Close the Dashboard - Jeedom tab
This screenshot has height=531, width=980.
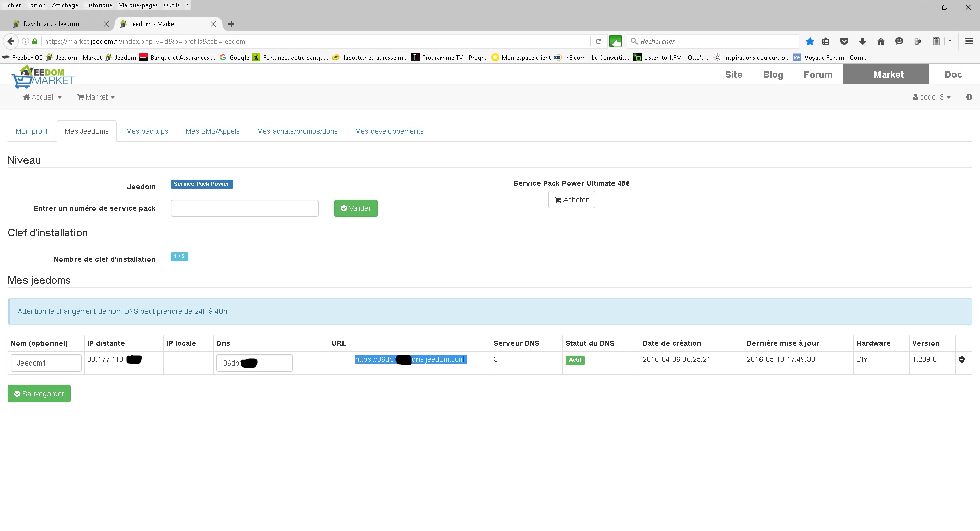point(106,24)
